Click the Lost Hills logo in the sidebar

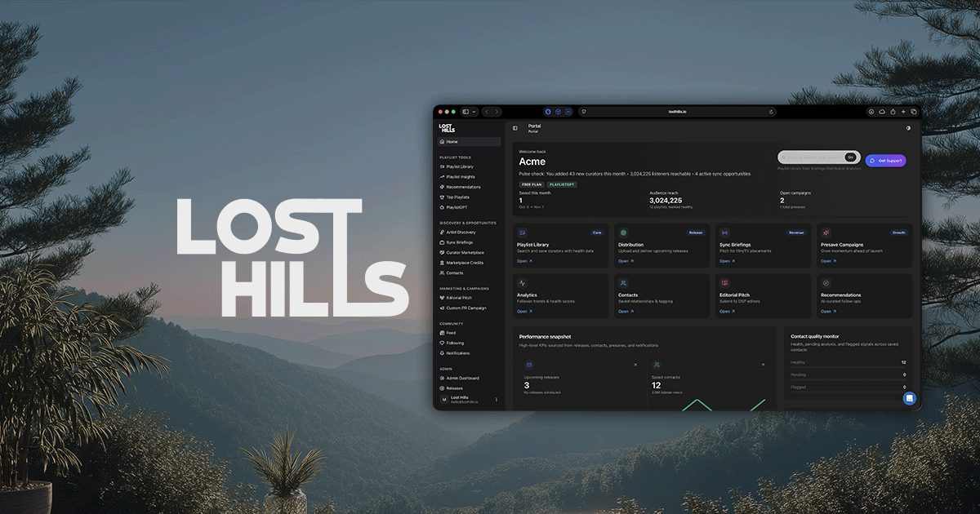point(447,128)
